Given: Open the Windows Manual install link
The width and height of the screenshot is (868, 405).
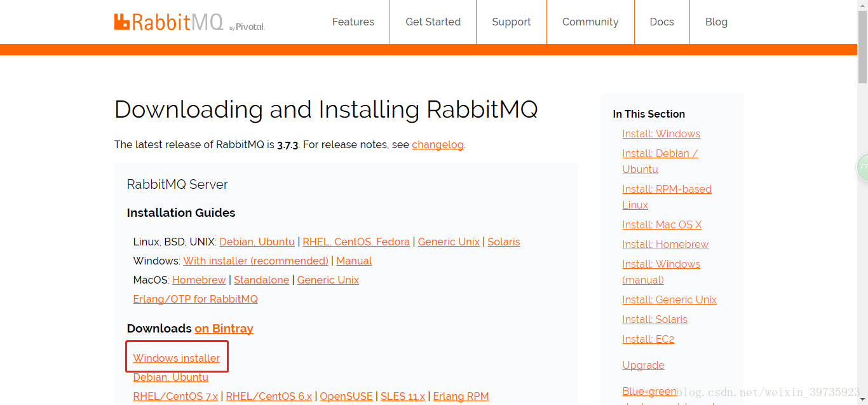Looking at the screenshot, I should (354, 261).
